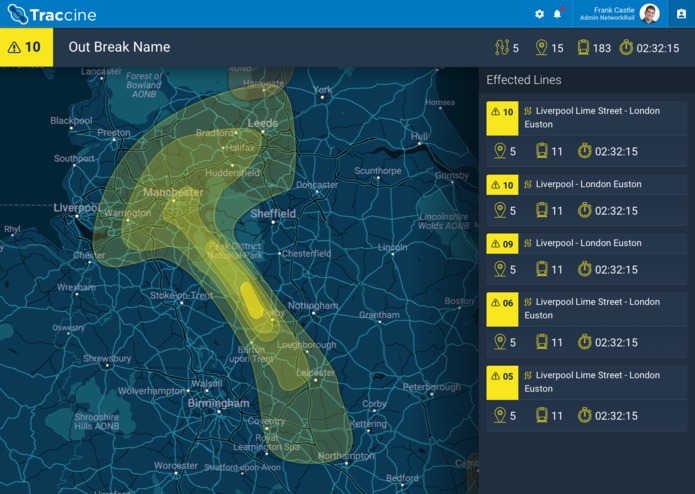Click the Traccine logo
The width and height of the screenshot is (695, 494).
[52, 15]
